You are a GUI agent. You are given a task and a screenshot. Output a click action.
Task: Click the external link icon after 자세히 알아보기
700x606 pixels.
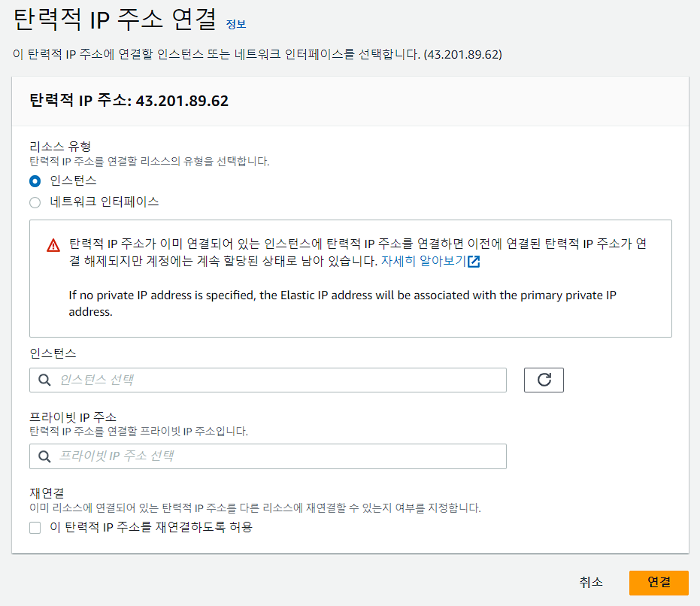click(x=474, y=261)
